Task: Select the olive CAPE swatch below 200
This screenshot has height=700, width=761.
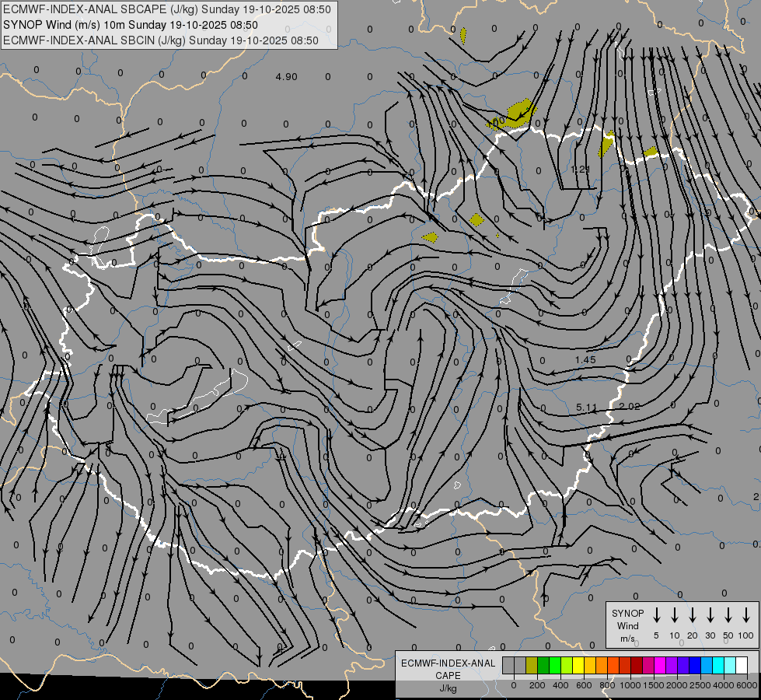Action: click(532, 666)
